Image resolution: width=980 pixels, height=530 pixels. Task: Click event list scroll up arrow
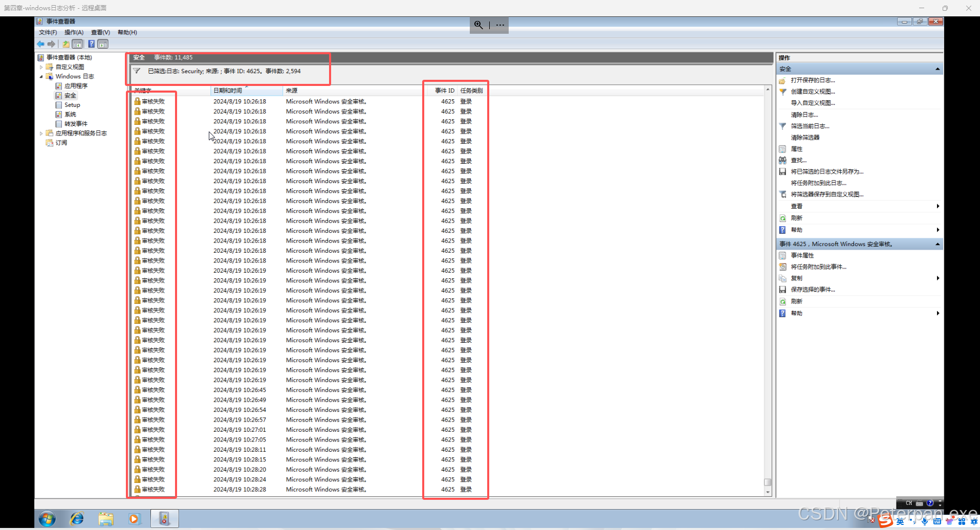[x=768, y=90]
